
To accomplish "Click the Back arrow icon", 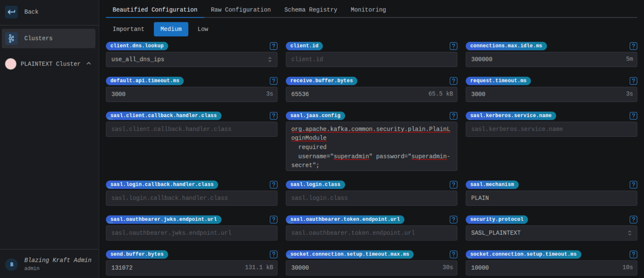I will point(11,12).
